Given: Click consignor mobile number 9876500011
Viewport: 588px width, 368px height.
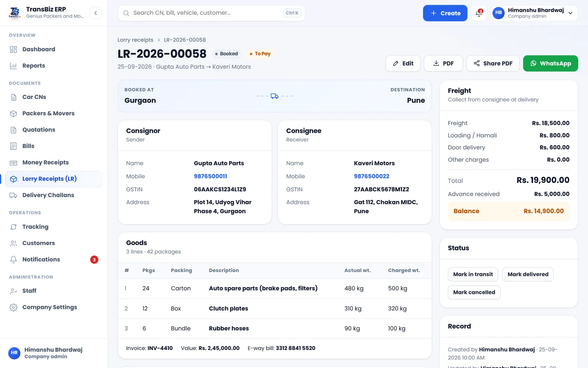Looking at the screenshot, I should coord(211,176).
